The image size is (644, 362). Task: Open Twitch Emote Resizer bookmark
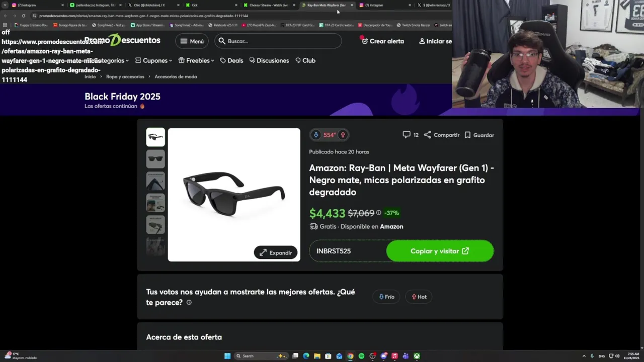413,25
